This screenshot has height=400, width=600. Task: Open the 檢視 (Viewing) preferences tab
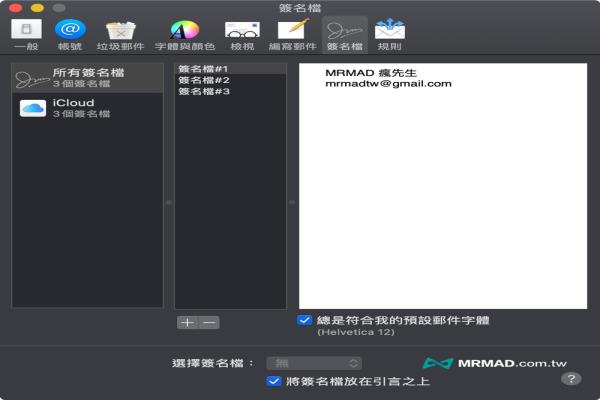click(x=242, y=35)
